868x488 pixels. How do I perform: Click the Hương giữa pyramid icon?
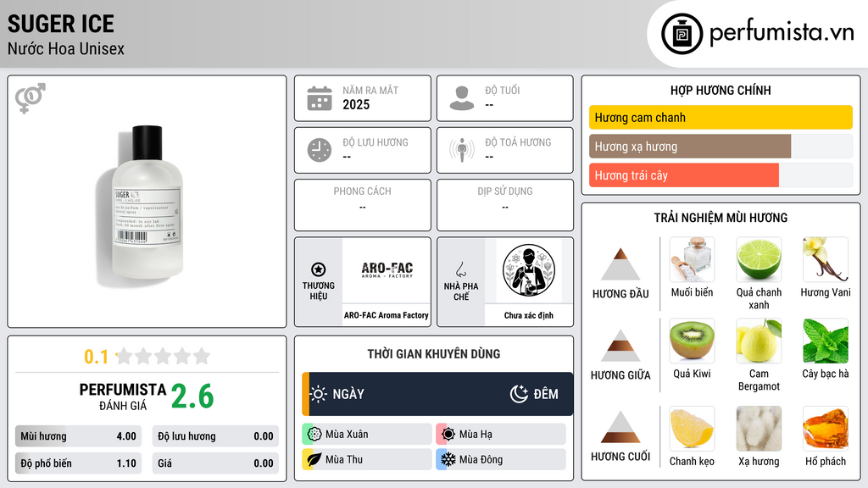tap(620, 346)
